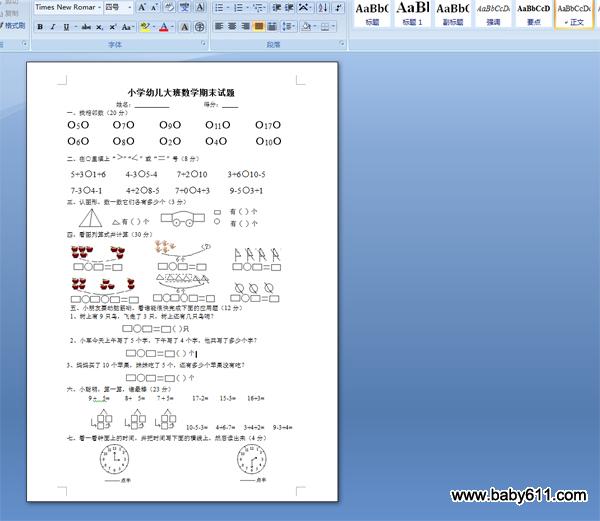Expand the font color dropdown arrow
Viewport: 600px width, 521px height.
click(173, 27)
